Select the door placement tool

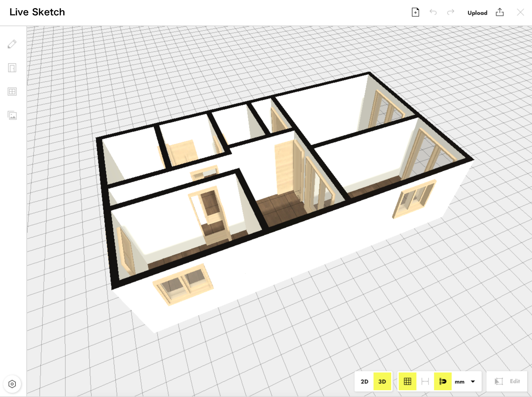tap(12, 68)
